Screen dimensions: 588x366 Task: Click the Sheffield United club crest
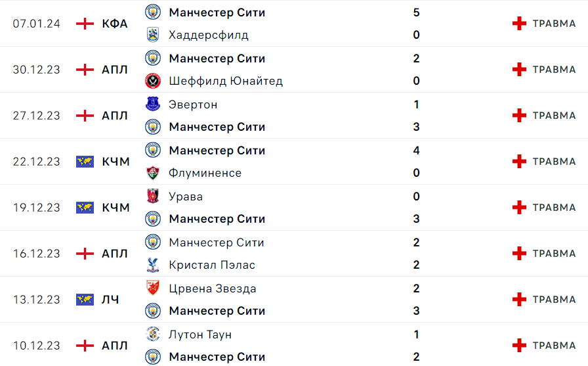[153, 81]
